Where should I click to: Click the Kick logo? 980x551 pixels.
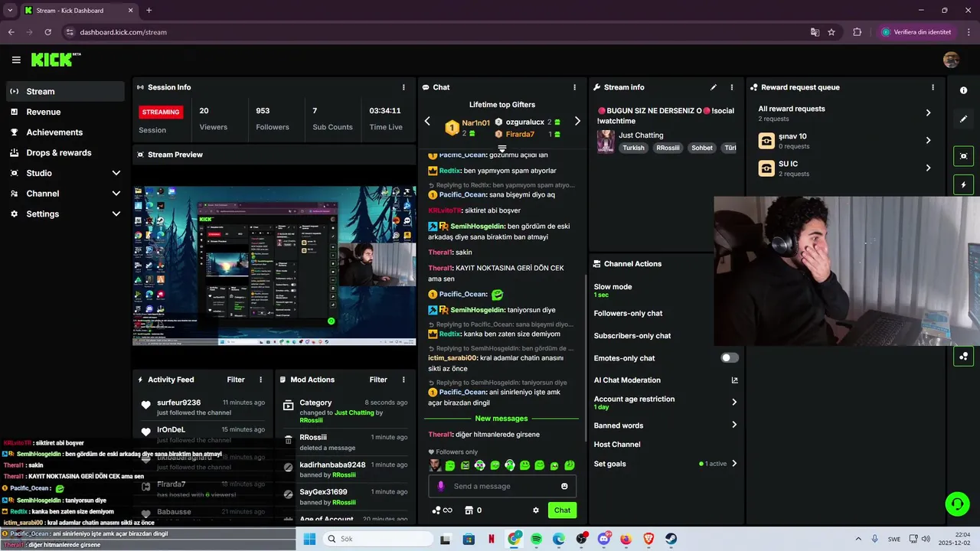(55, 60)
